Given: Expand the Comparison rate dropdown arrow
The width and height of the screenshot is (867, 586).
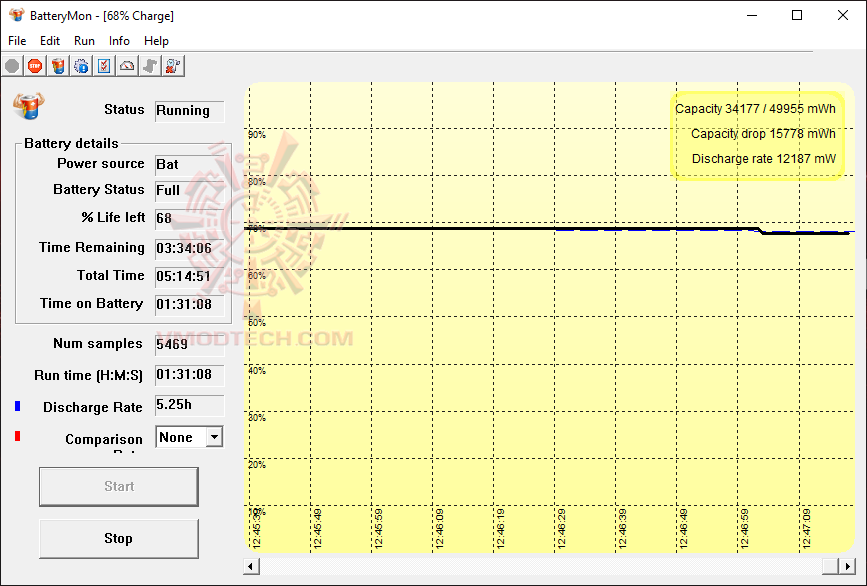Looking at the screenshot, I should tap(214, 437).
